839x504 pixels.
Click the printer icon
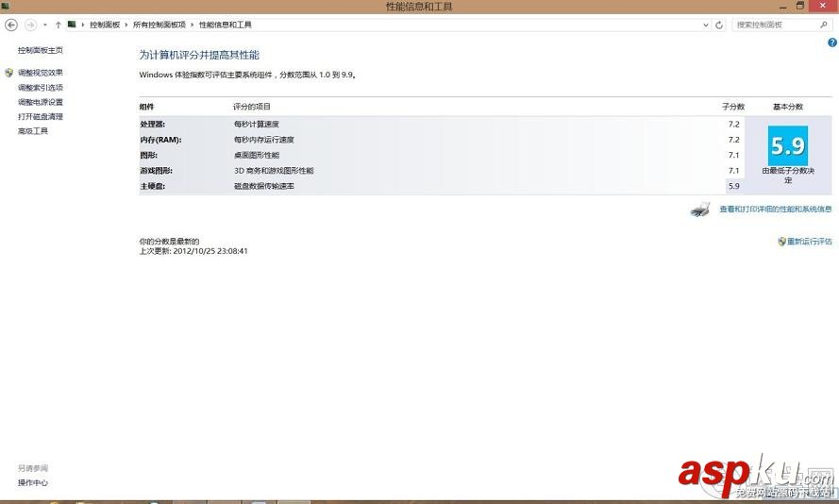click(700, 210)
